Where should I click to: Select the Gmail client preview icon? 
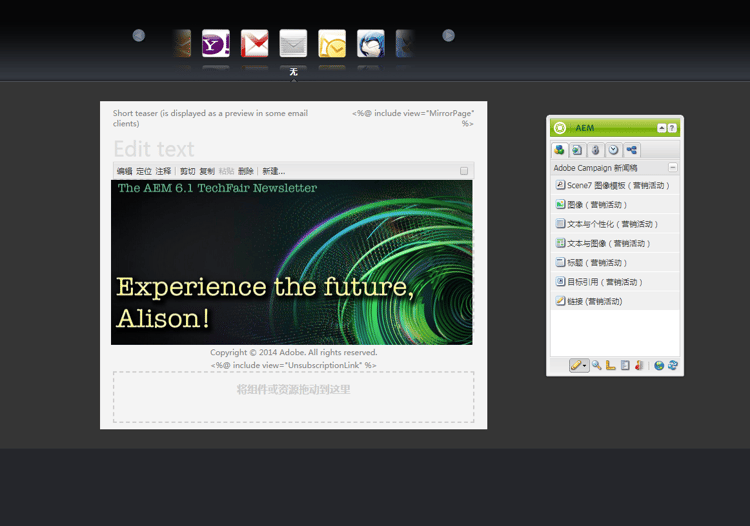[254, 44]
